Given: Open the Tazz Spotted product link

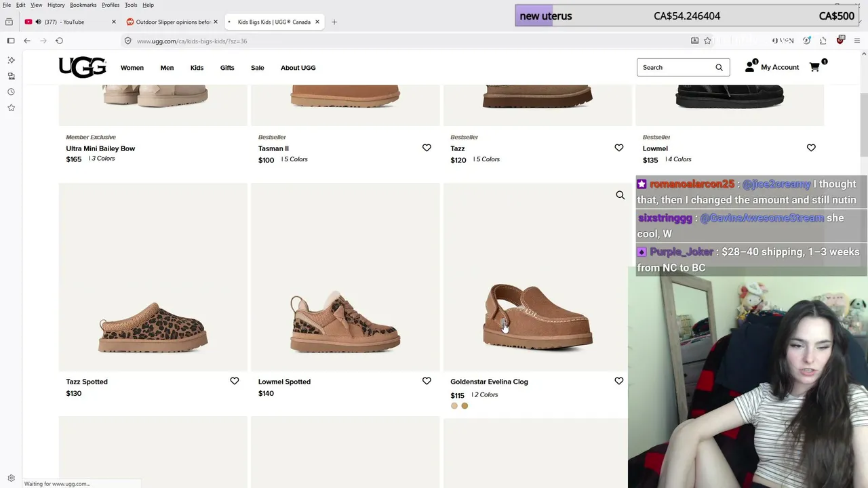Looking at the screenshot, I should click(87, 382).
